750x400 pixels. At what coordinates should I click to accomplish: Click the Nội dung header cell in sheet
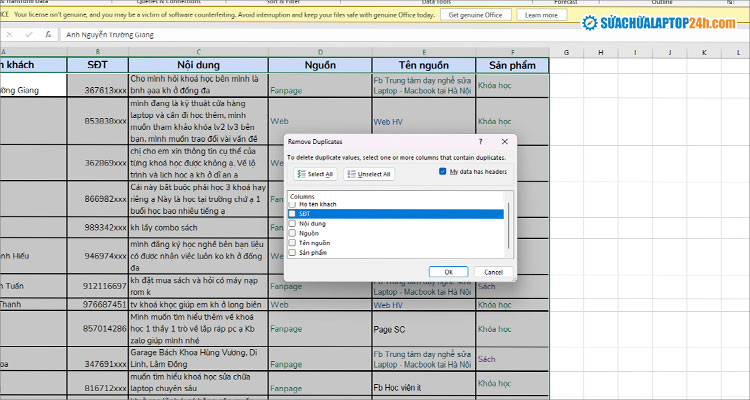(199, 65)
